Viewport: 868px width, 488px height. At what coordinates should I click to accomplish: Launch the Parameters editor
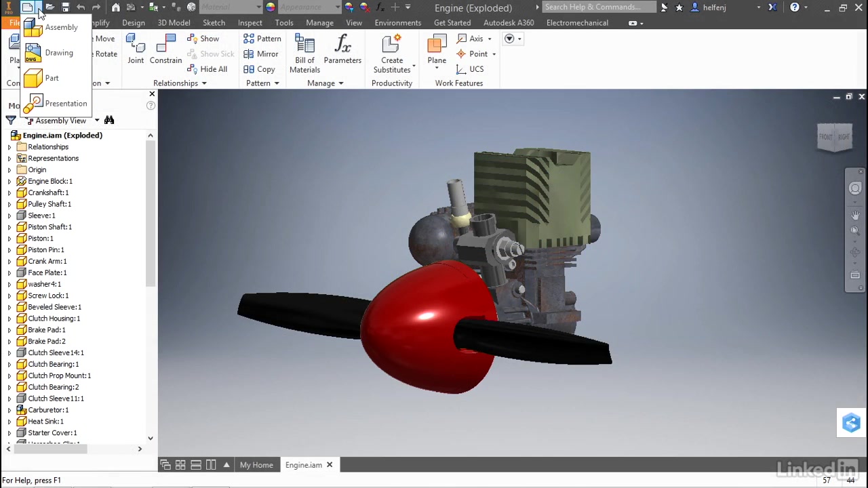pos(342,49)
